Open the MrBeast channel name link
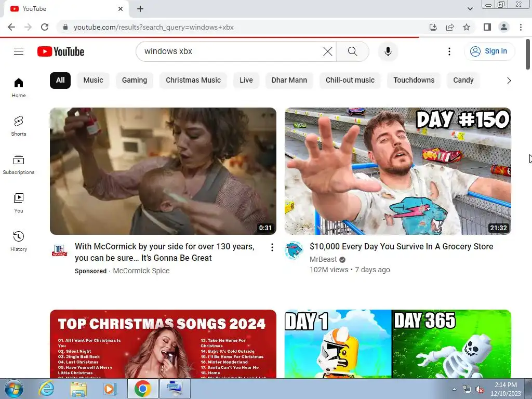Viewport: 532px width, 399px height. coord(323,259)
